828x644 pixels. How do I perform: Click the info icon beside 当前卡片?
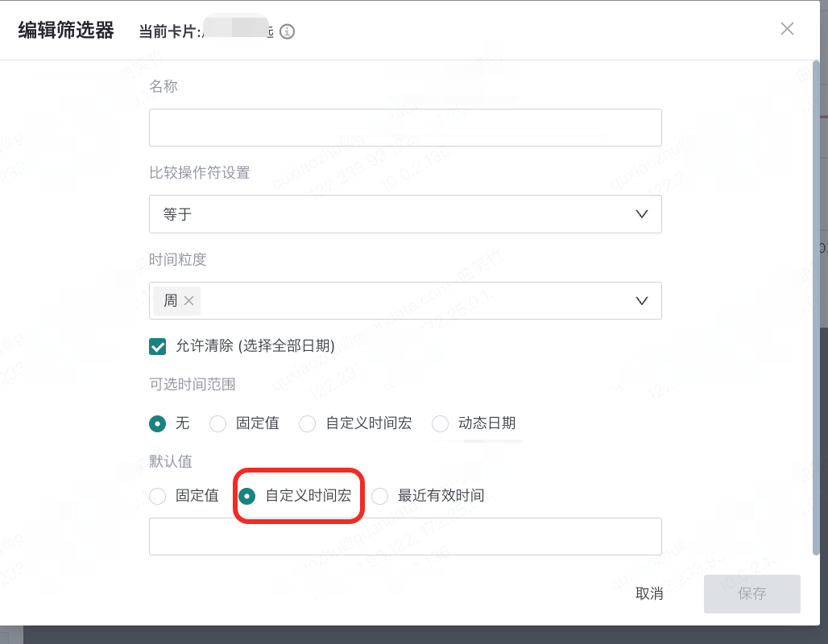(x=287, y=31)
